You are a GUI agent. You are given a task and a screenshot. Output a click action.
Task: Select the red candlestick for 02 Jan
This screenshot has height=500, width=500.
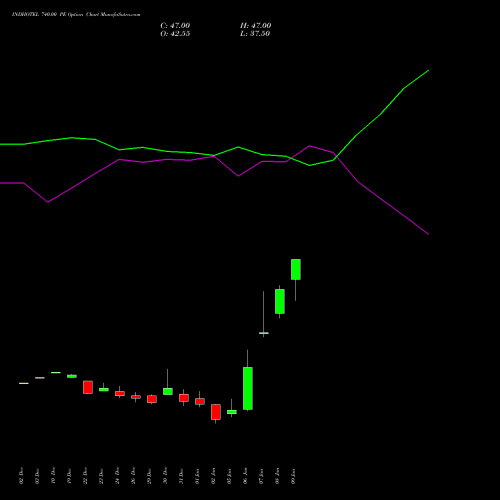(x=216, y=412)
